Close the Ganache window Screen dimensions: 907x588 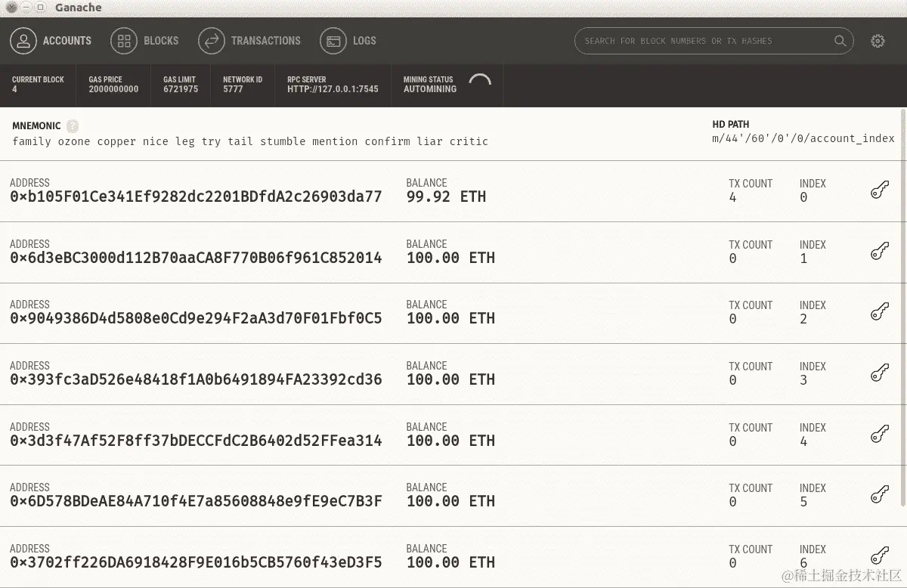tap(11, 8)
